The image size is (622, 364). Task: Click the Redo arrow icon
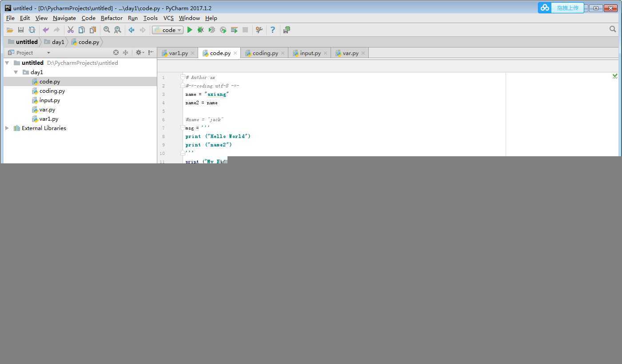pyautogui.click(x=56, y=30)
